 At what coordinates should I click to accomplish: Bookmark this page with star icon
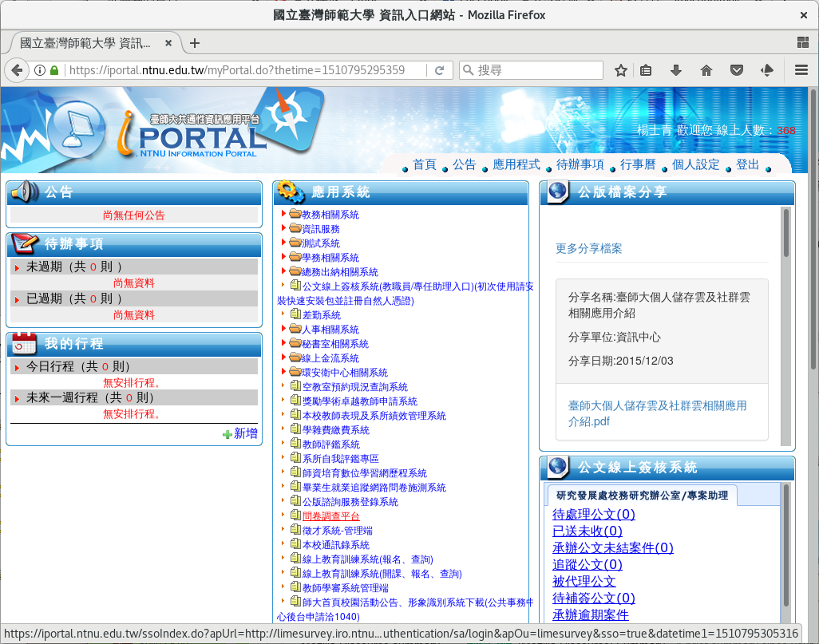(x=620, y=70)
